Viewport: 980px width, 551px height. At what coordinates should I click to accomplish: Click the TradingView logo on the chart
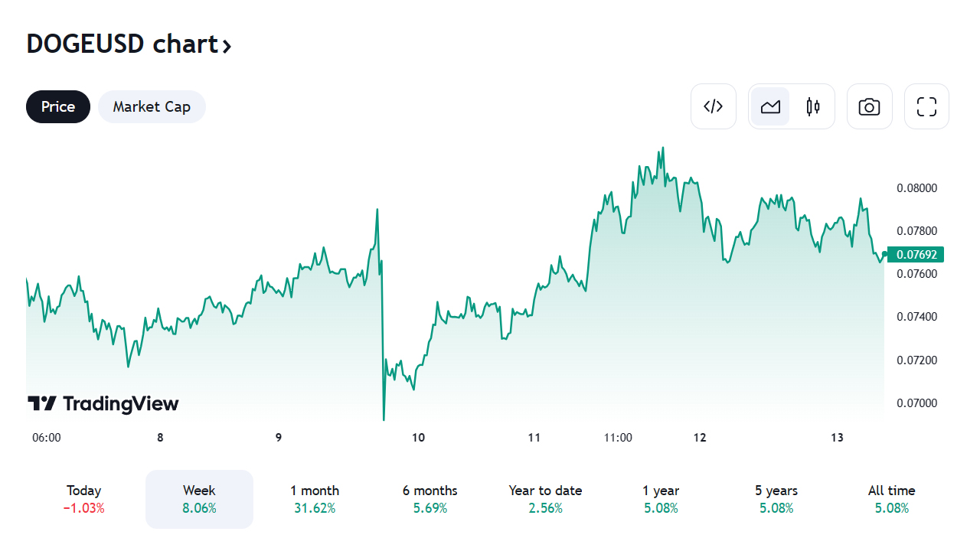pyautogui.click(x=103, y=403)
